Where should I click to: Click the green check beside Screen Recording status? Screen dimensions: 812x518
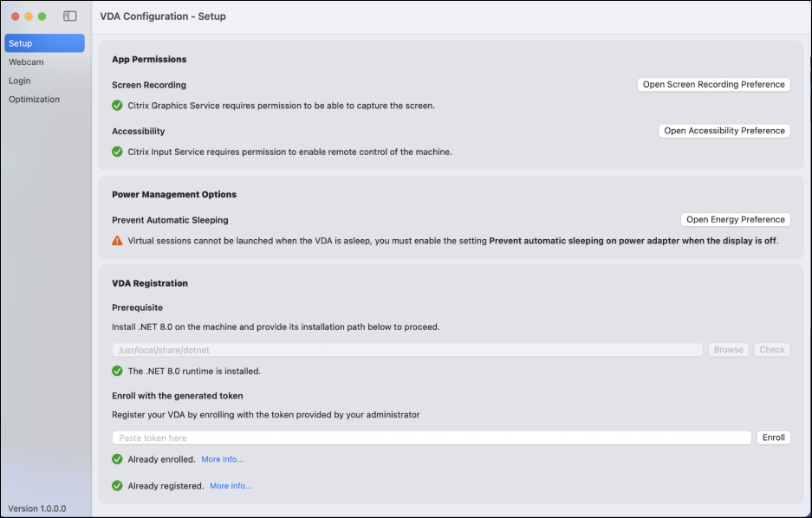[118, 106]
